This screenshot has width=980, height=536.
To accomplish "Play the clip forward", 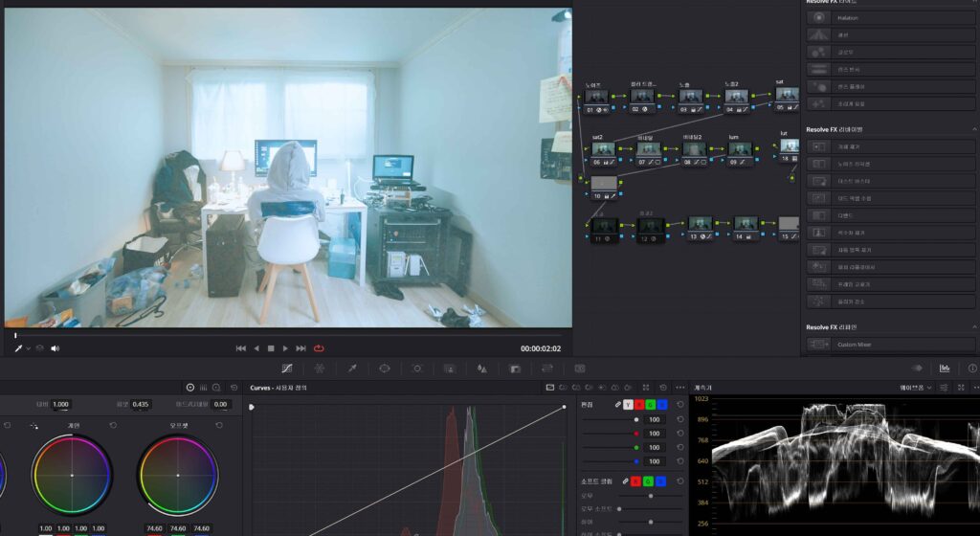I will pos(285,348).
